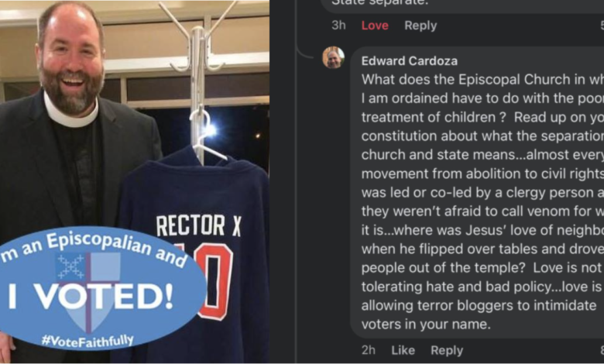The width and height of the screenshot is (604, 364).
Task: Click the #VoteFaithfully hashtag
Action: pos(88,340)
